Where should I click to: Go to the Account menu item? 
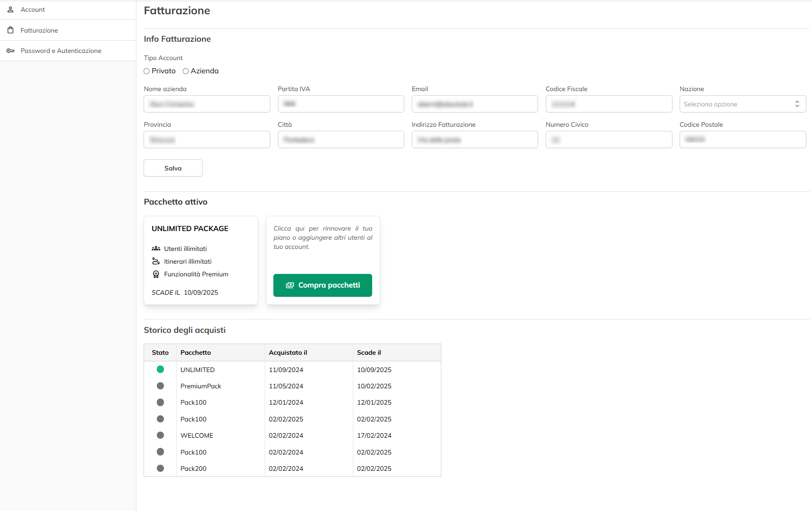[33, 10]
